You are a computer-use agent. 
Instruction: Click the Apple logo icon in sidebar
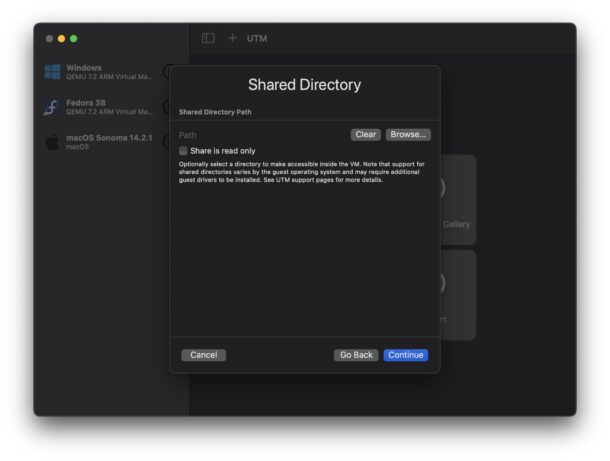tap(52, 142)
